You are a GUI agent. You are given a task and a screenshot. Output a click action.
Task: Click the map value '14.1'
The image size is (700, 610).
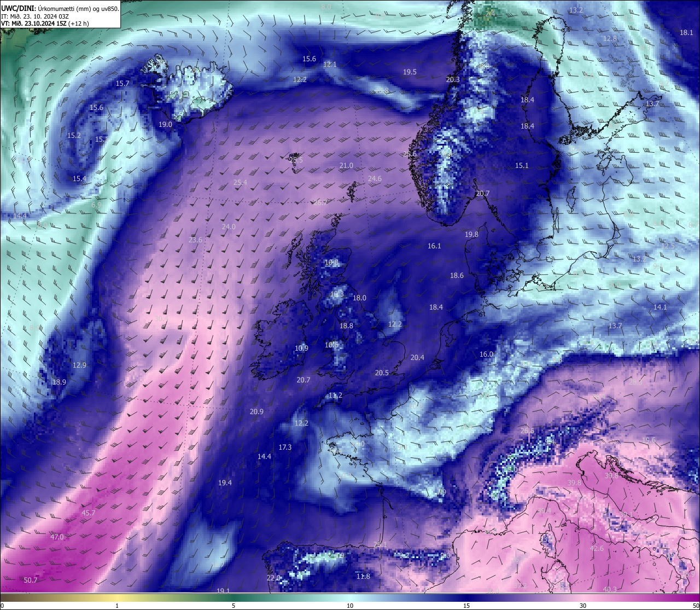point(660,307)
